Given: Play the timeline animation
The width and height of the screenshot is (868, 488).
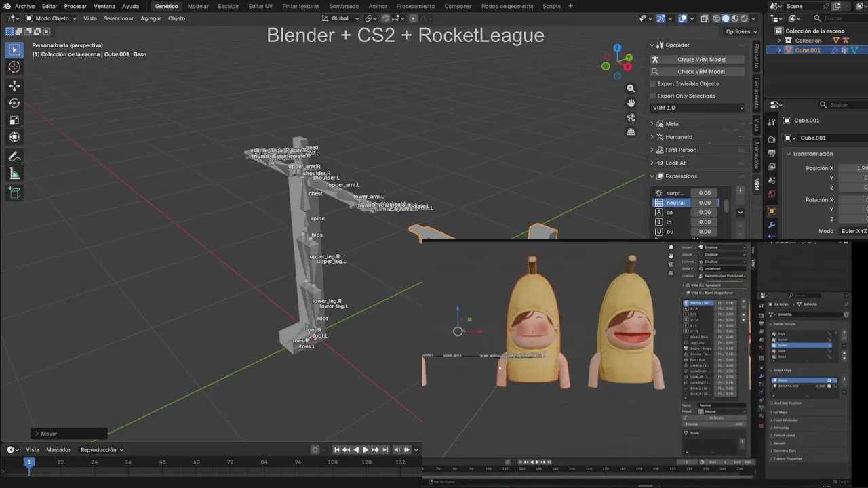Looking at the screenshot, I should [x=366, y=449].
